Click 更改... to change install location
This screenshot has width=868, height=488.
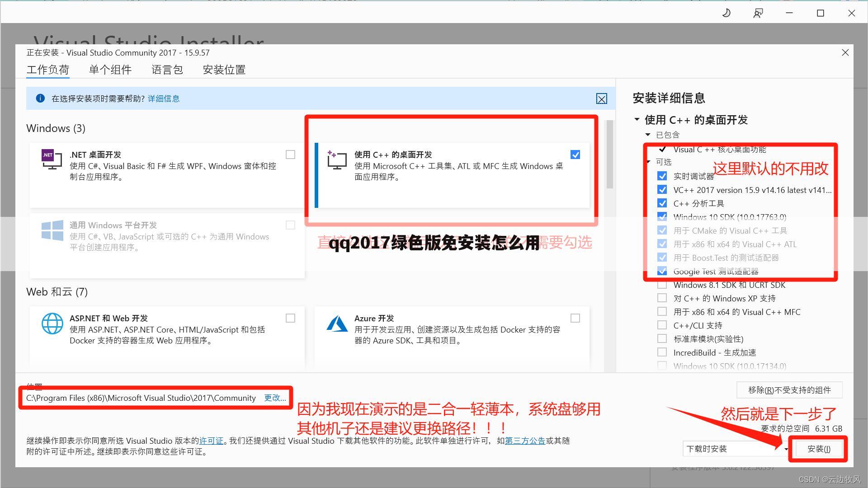tap(275, 398)
